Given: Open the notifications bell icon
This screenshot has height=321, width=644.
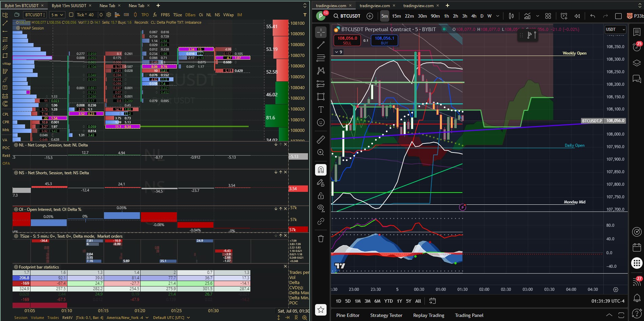Looking at the screenshot, I should pyautogui.click(x=637, y=298).
